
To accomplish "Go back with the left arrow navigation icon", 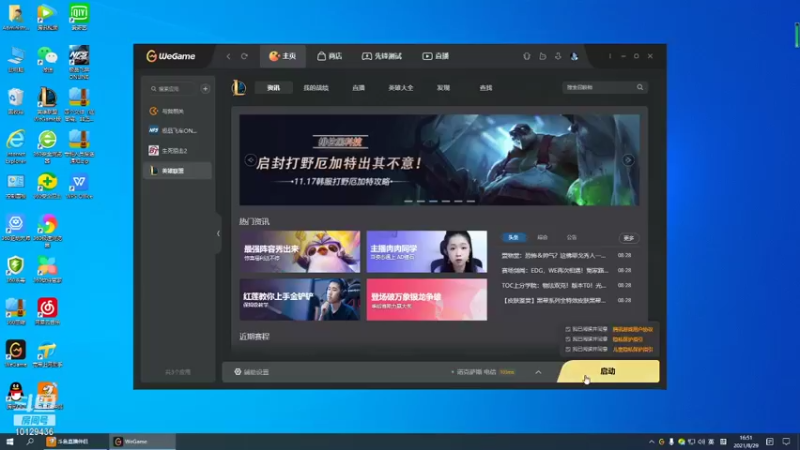I will point(229,56).
